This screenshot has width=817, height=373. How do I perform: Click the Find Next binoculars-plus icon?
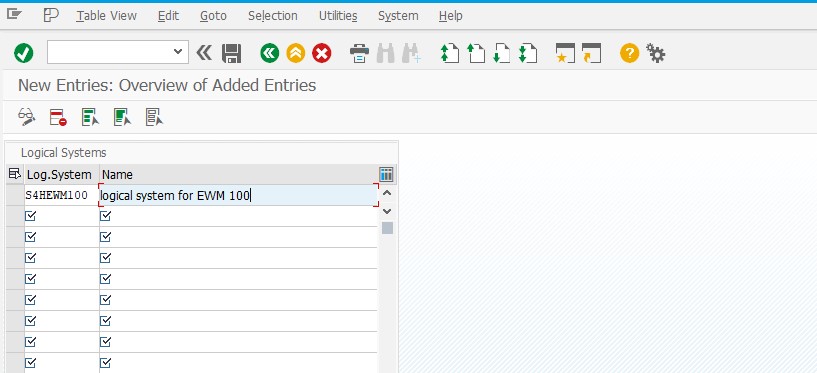coord(411,53)
